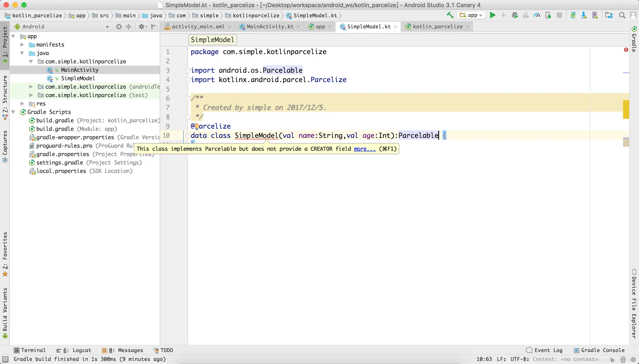Viewport: 639px width, 364px height.
Task: Collapse the Gradle Scripts tree node
Action: (14, 112)
